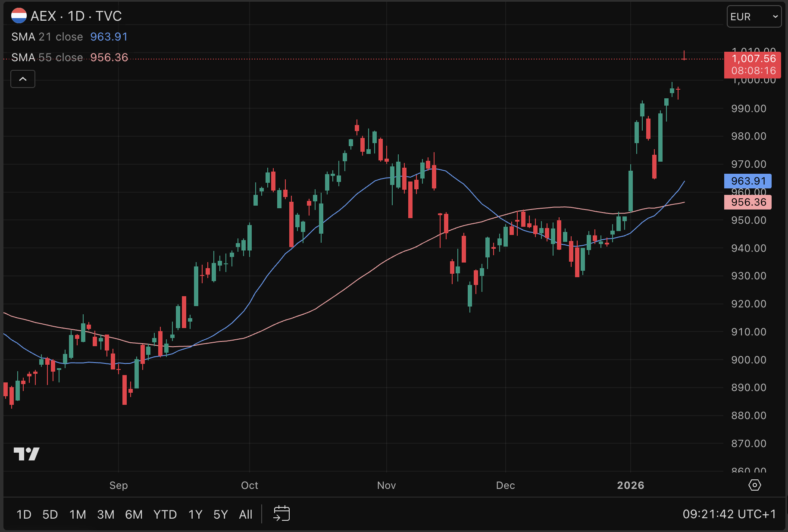
Task: Open chart settings hexagon gear icon
Action: [x=754, y=485]
